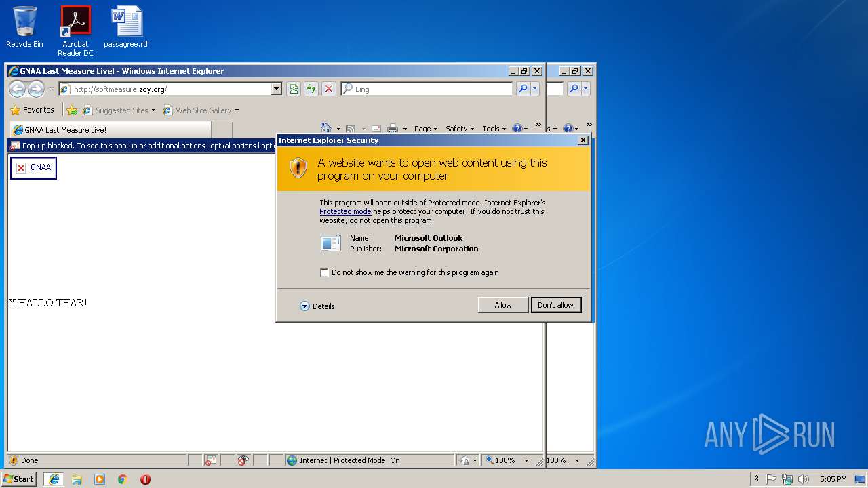Open passagree.rtf desktop file

pos(126,27)
